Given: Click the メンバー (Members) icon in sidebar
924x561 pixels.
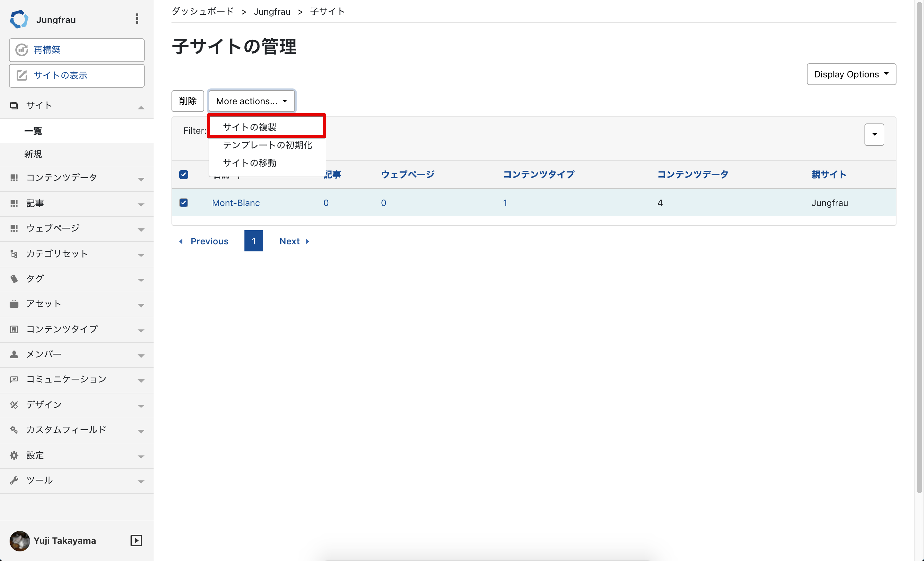Looking at the screenshot, I should (x=14, y=354).
